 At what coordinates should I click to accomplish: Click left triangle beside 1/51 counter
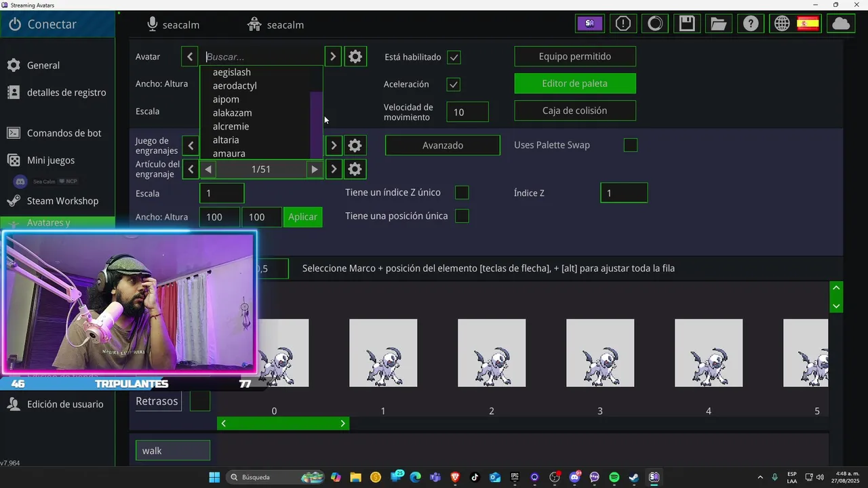point(208,169)
